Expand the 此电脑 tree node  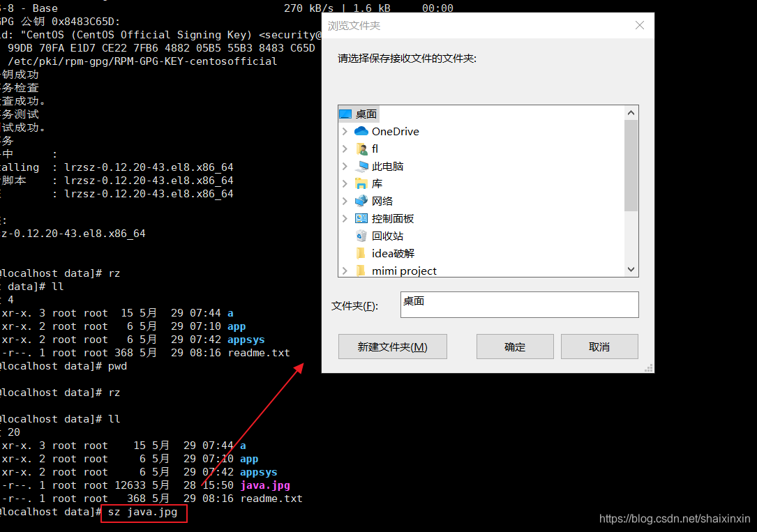(x=344, y=166)
